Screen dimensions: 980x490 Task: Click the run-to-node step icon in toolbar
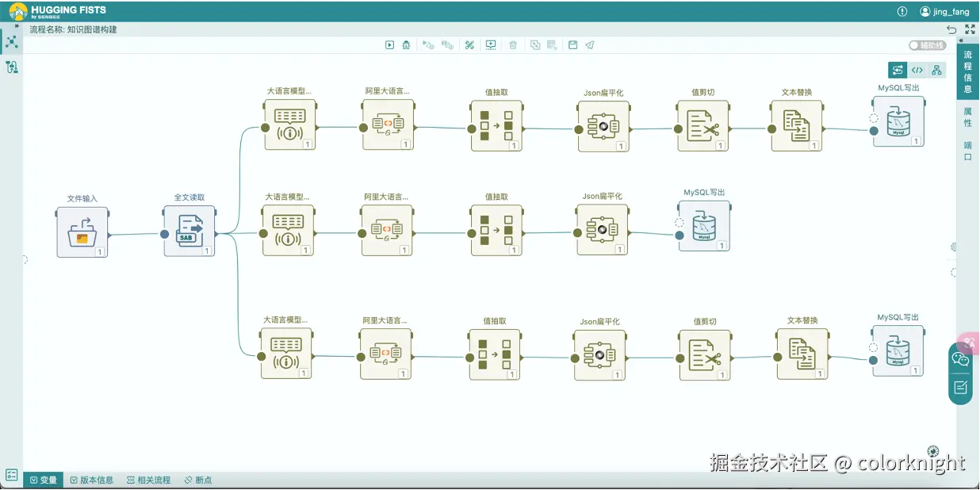tap(447, 45)
